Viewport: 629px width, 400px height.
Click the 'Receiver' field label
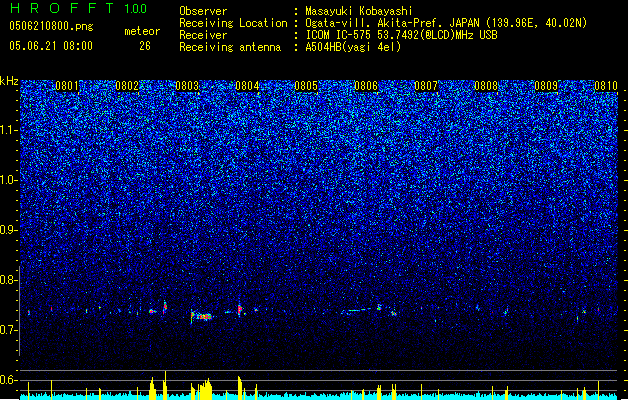(203, 35)
